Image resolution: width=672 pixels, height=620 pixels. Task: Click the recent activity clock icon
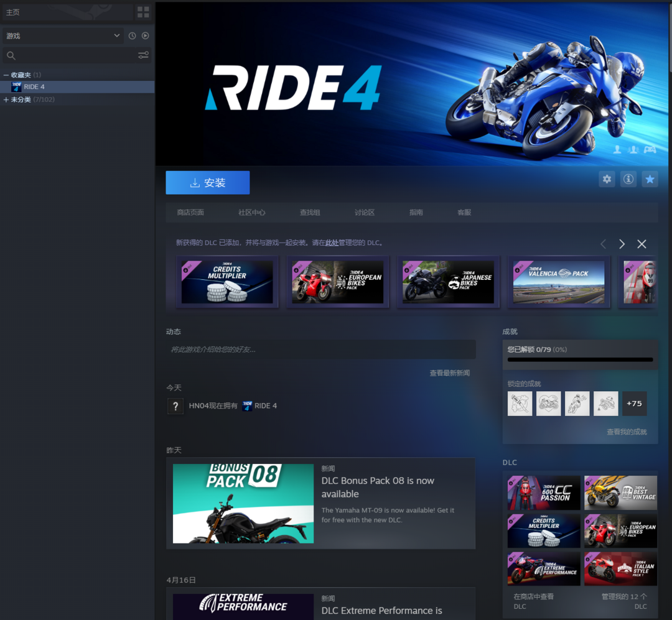132,36
